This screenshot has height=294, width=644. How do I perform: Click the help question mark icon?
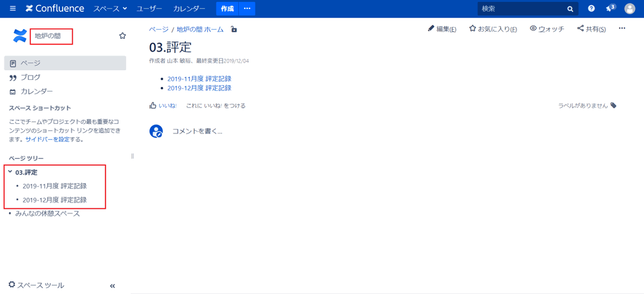click(591, 9)
